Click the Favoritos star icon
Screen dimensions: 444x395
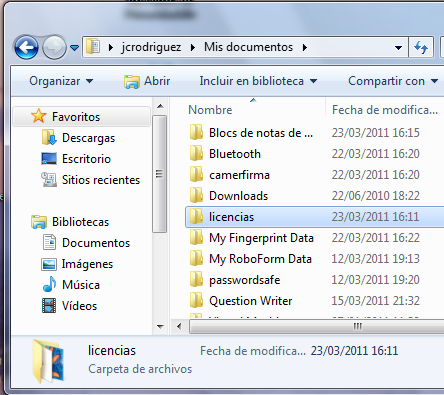coord(39,116)
